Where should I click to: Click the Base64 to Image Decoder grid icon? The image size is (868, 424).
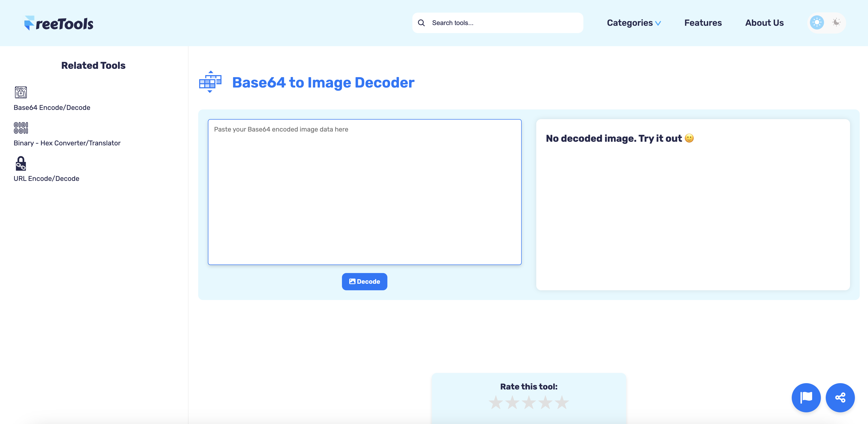pos(210,82)
